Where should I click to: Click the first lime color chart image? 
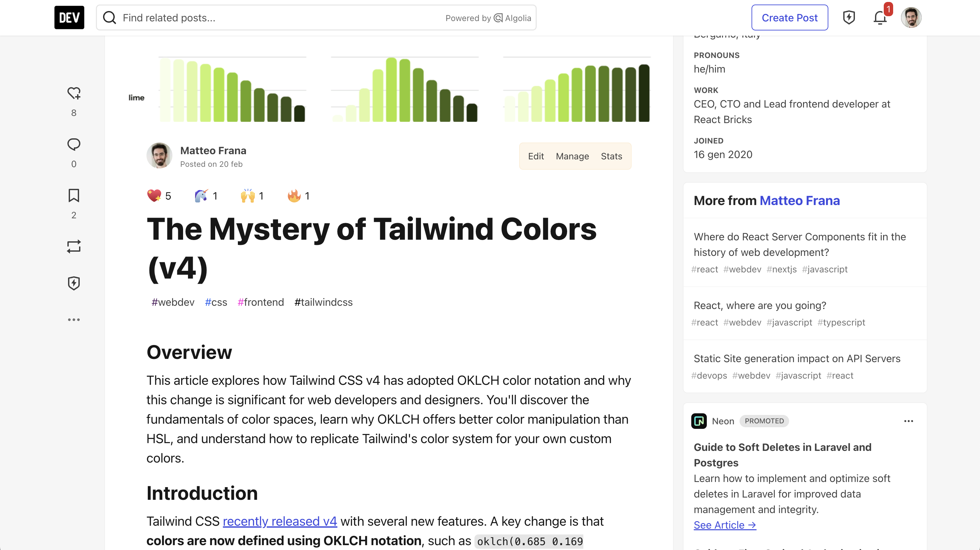pos(232,89)
